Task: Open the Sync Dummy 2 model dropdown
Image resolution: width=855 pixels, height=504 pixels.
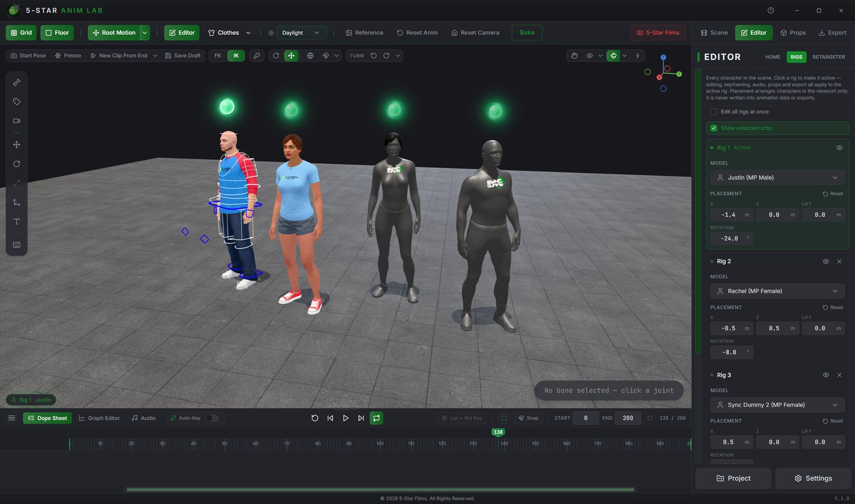Action: [x=778, y=405]
